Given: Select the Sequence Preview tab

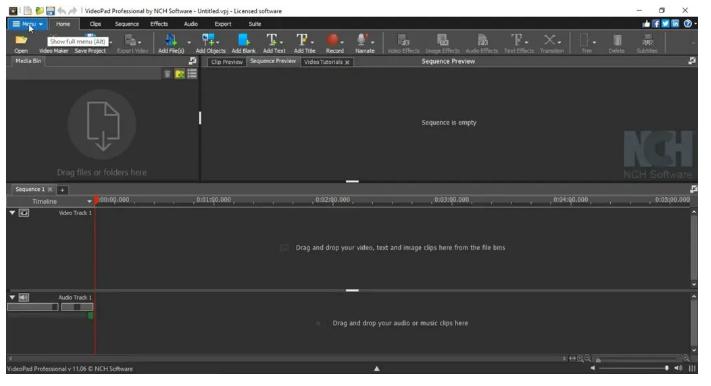Looking at the screenshot, I should [273, 62].
